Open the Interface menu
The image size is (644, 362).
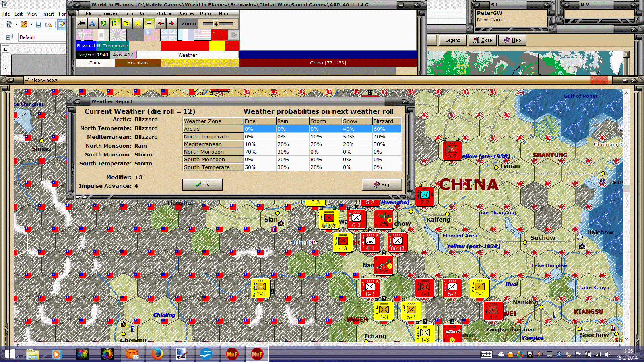tap(164, 14)
